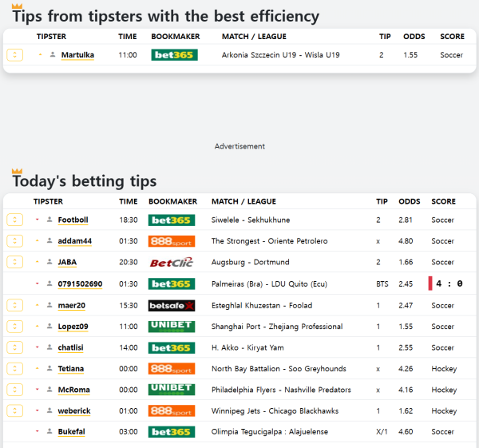Click the bet365 logo in Martulka's row
479x448 pixels.
click(x=174, y=55)
